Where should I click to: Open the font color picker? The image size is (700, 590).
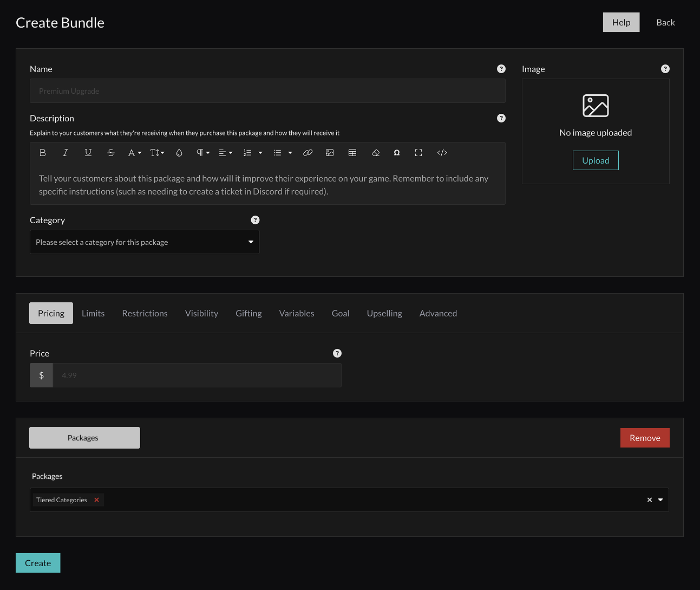[x=134, y=152]
